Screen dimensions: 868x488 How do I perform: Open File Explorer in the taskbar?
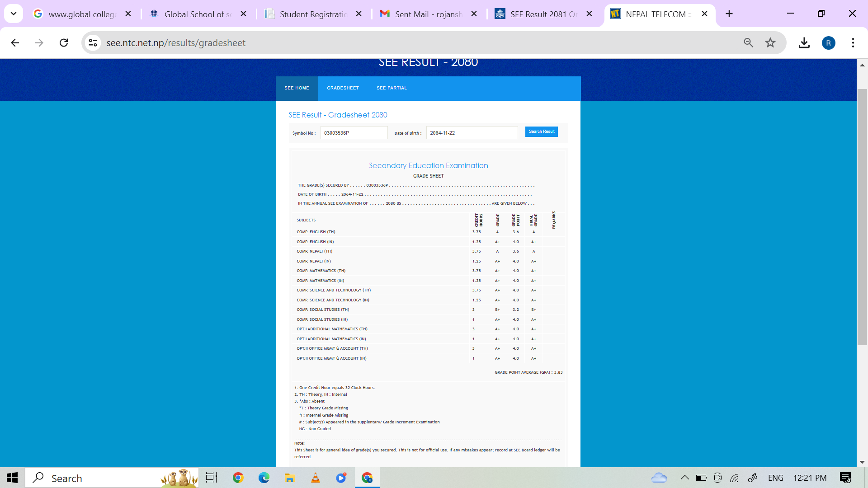coord(289,478)
